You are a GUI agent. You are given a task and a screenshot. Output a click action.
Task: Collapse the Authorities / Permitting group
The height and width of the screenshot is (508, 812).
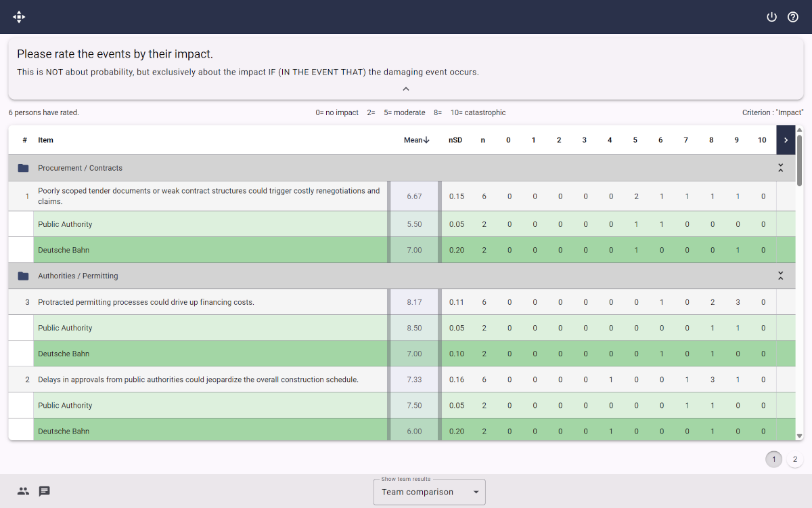tap(780, 276)
